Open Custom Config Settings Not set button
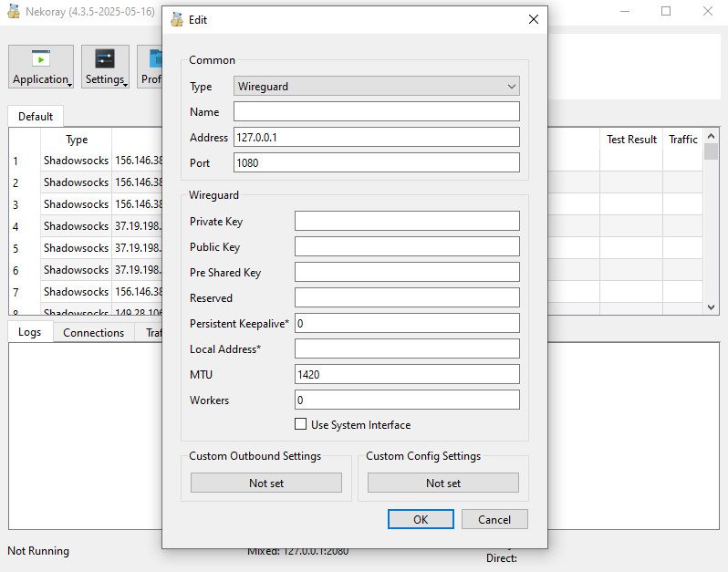Viewport: 728px width, 572px height. (x=443, y=484)
